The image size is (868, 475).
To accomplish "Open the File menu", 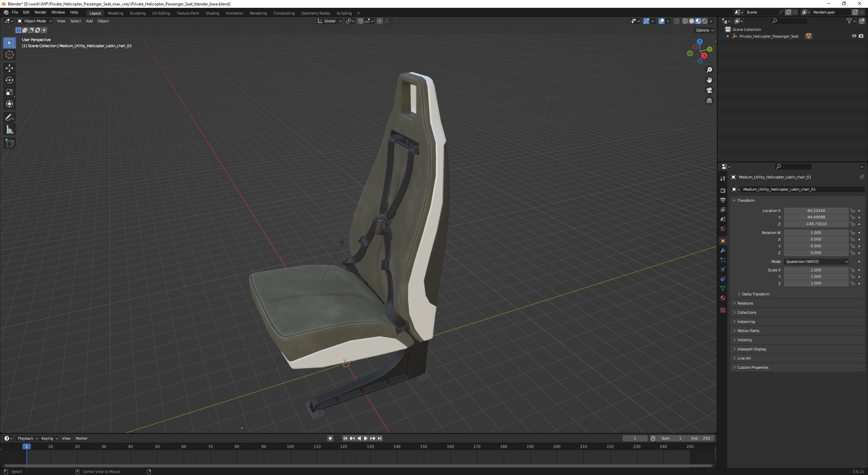I will click(15, 12).
